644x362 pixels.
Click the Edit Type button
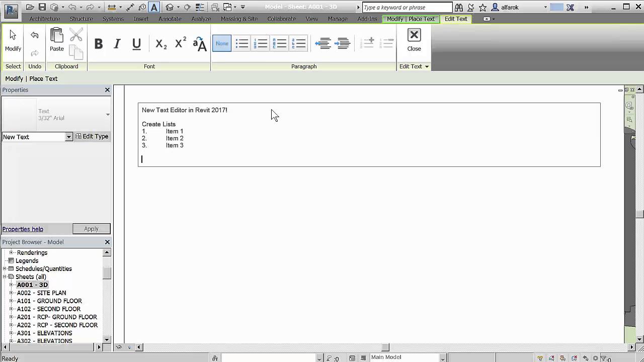[x=92, y=136]
